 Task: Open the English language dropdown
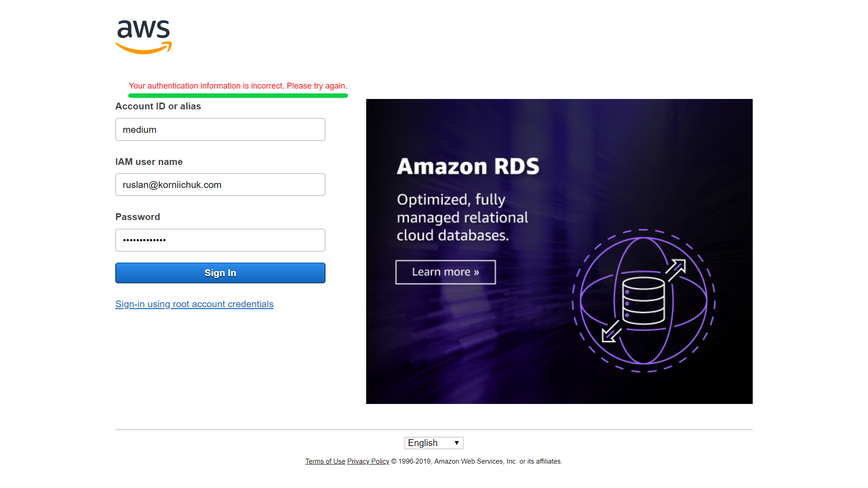[x=434, y=443]
